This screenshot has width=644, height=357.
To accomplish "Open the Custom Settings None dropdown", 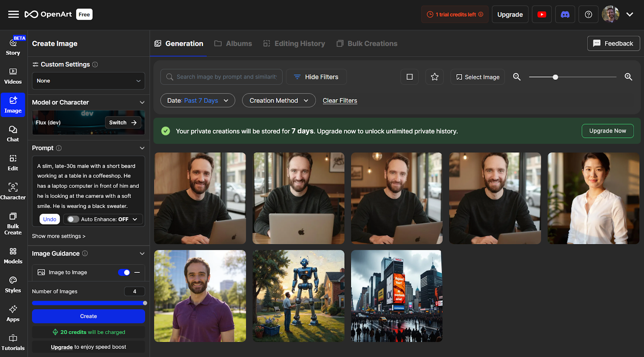I will (x=88, y=81).
